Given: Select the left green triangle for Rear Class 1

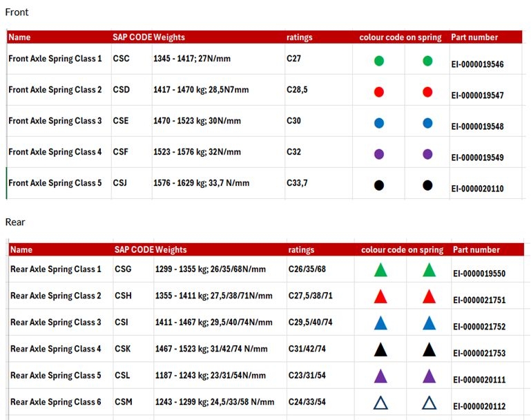Looking at the screenshot, I should [380, 270].
